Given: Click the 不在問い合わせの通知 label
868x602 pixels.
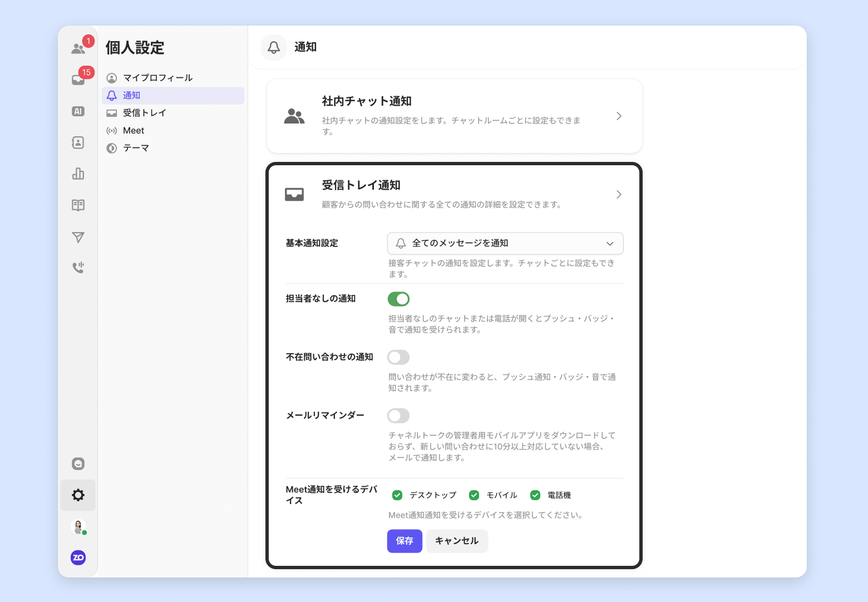Looking at the screenshot, I should coord(329,357).
